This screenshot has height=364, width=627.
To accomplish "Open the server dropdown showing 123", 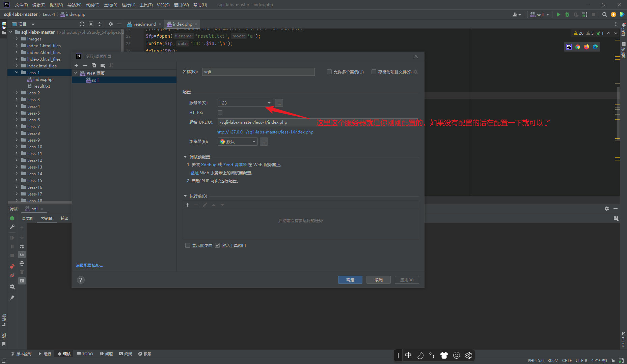I will pyautogui.click(x=245, y=103).
